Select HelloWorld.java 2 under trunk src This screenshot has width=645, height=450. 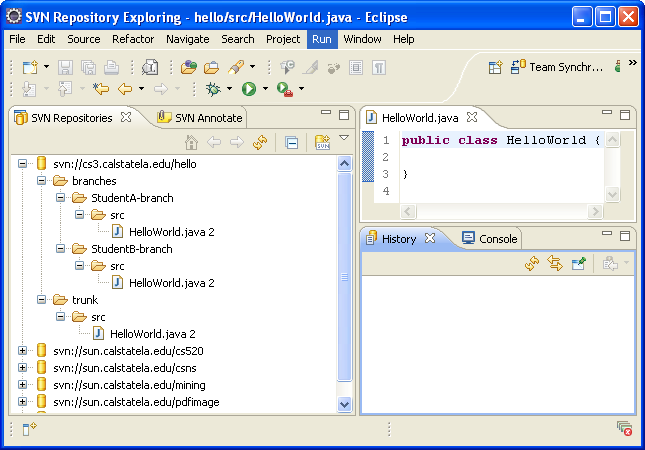[151, 334]
